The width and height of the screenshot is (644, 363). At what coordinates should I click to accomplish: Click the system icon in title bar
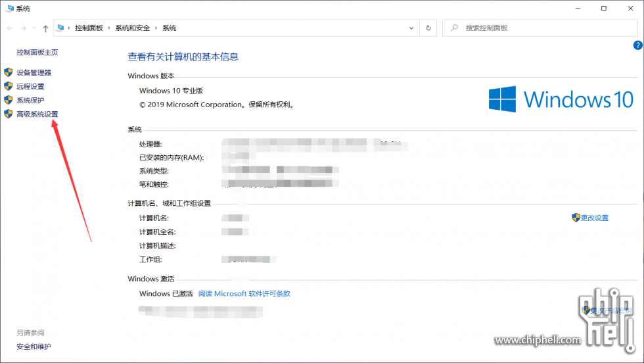click(x=9, y=9)
